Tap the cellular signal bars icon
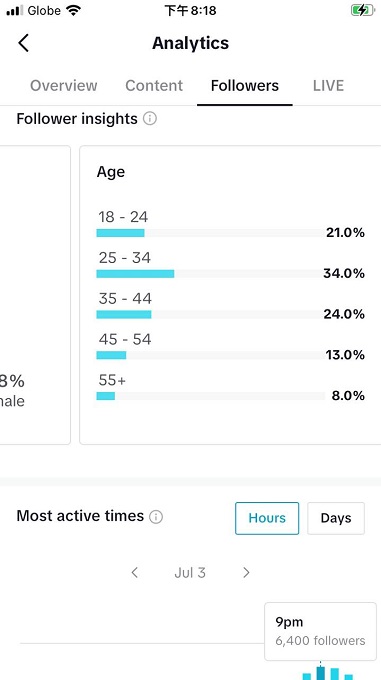 15,10
